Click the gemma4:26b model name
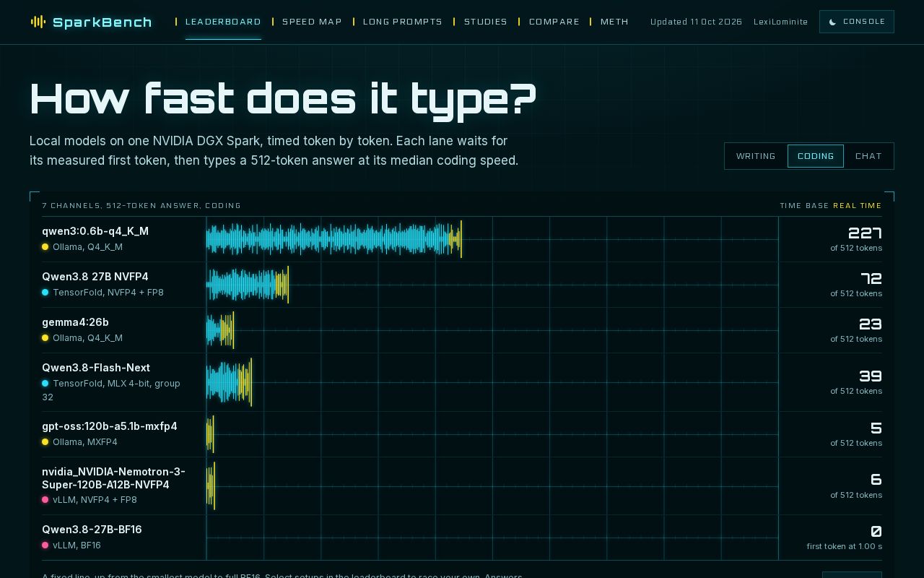This screenshot has width=924, height=578. [75, 322]
